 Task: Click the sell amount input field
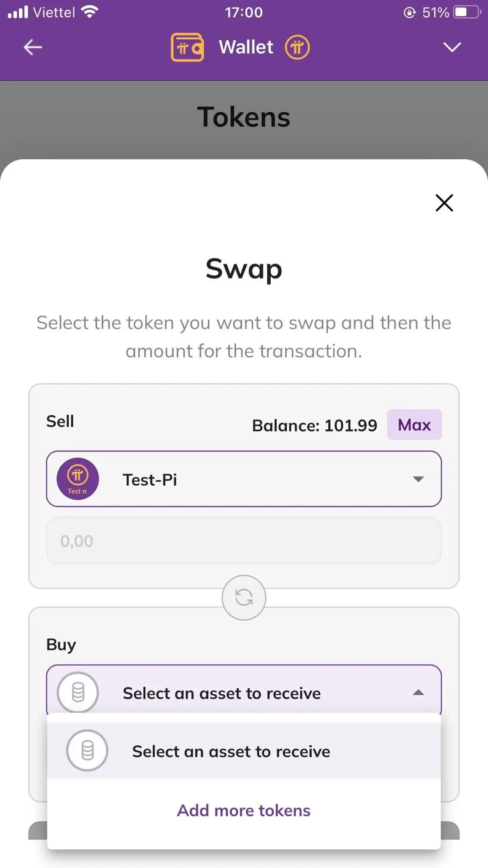pyautogui.click(x=244, y=541)
